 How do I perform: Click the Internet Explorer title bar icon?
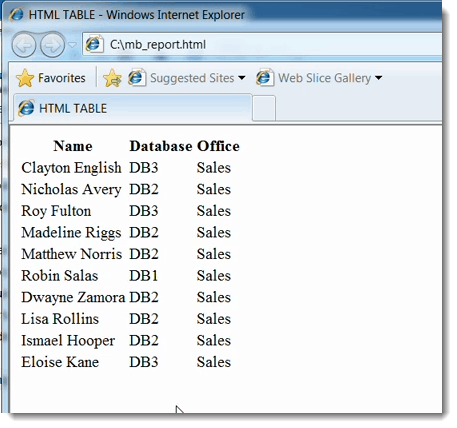click(16, 14)
